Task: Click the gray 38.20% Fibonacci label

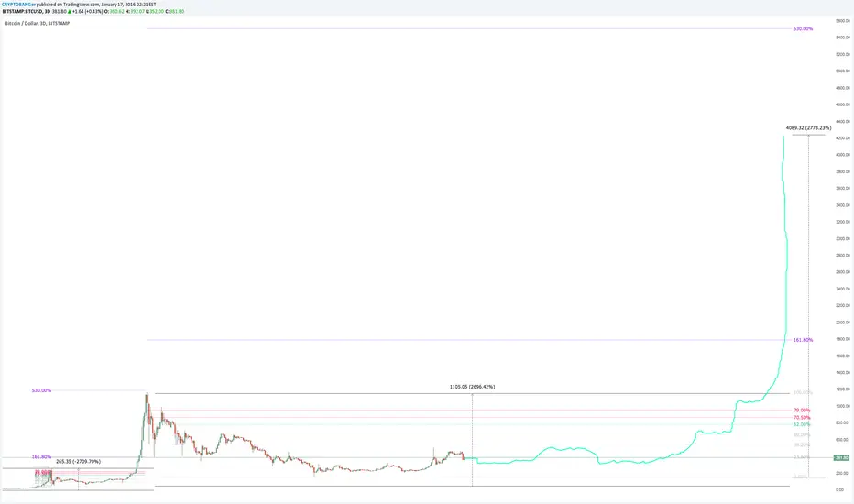Action: 802,445
